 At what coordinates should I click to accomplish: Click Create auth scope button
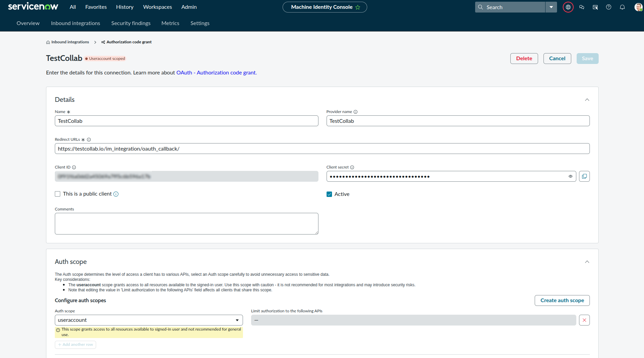click(562, 300)
